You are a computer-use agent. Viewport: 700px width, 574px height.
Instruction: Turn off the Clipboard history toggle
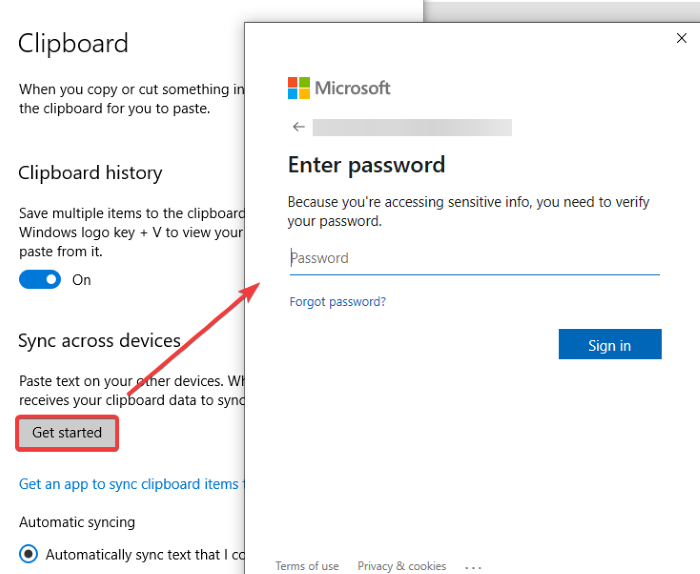pyautogui.click(x=40, y=280)
